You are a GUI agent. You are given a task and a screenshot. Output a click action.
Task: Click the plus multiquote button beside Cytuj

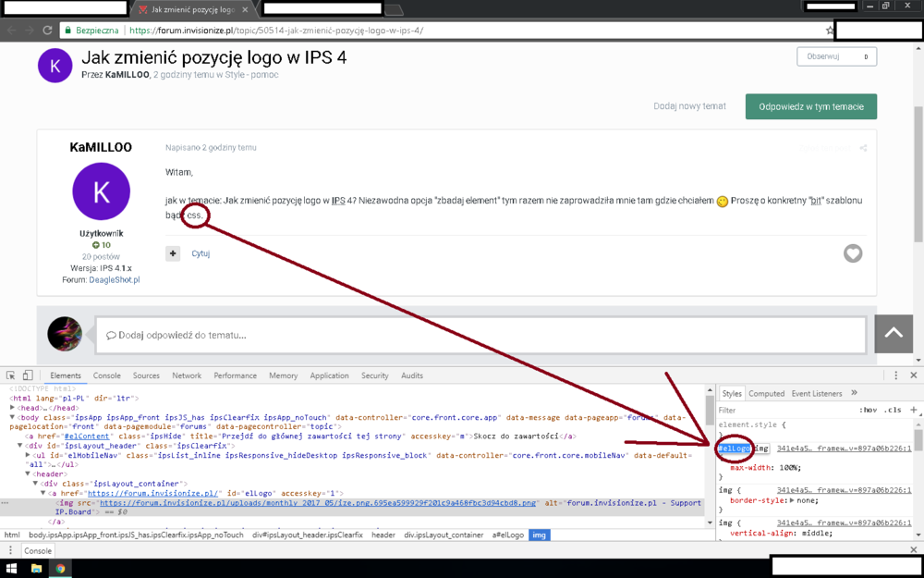[173, 253]
